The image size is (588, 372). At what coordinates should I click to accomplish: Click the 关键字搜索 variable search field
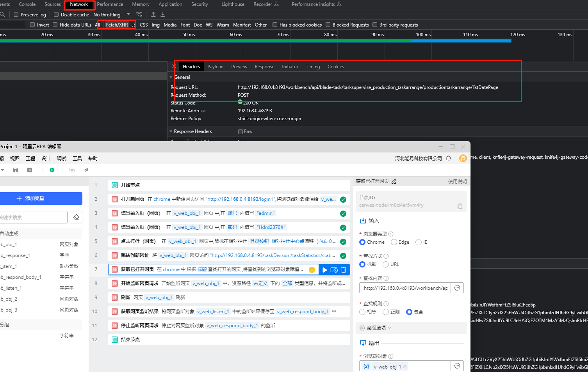(x=33, y=217)
